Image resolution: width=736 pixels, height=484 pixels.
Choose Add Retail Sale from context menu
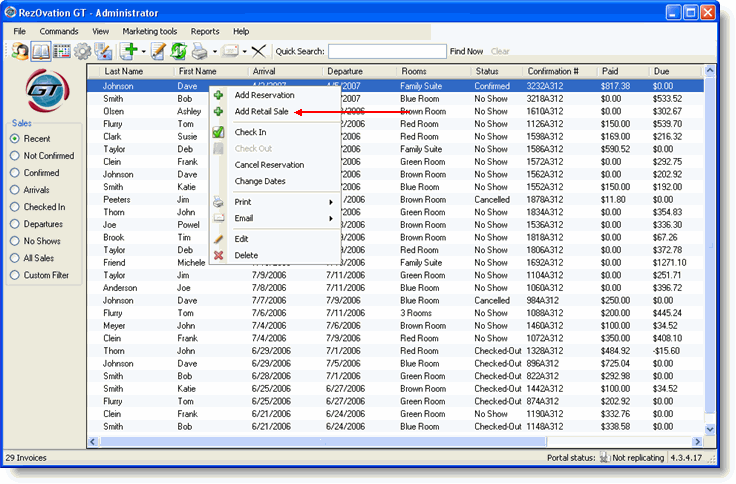click(261, 112)
